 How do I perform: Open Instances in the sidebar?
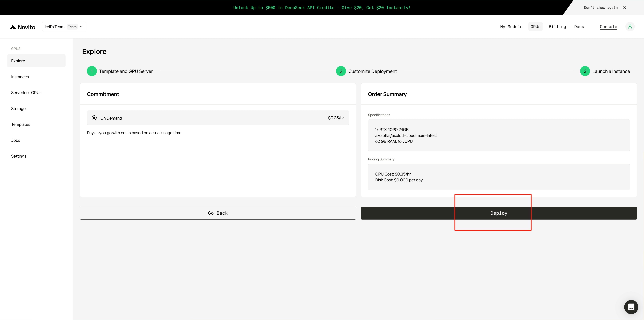(x=20, y=77)
